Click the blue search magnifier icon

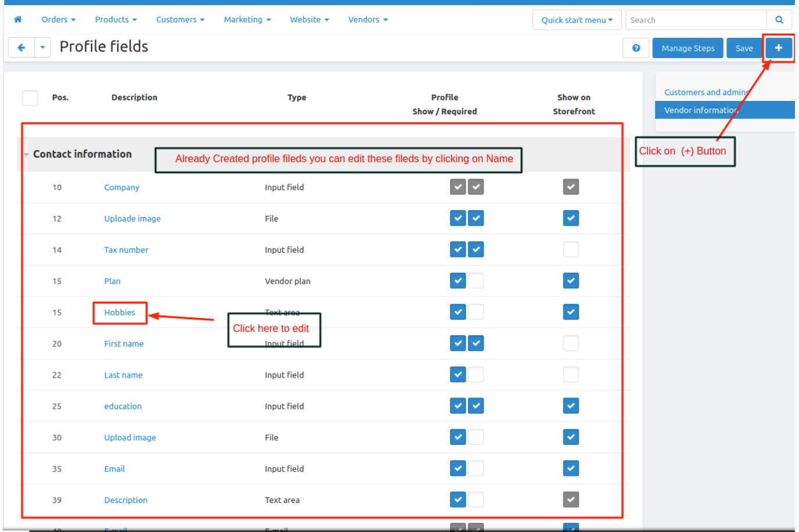click(779, 20)
